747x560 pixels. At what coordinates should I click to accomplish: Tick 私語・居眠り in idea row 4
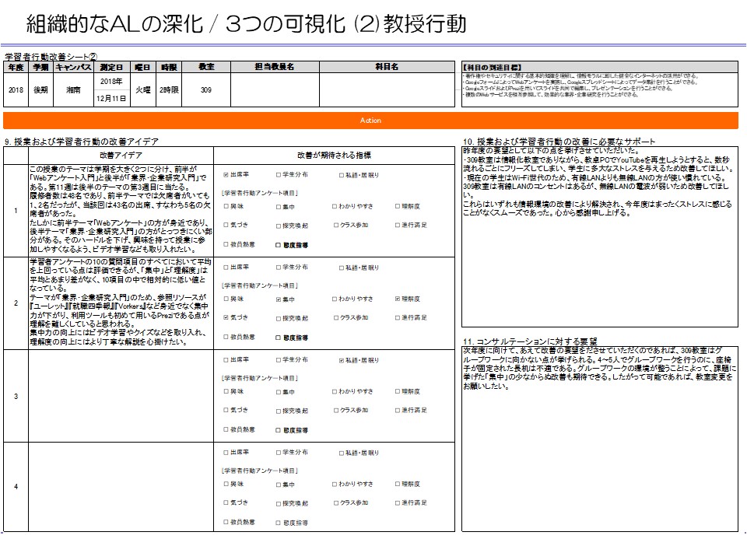click(342, 453)
